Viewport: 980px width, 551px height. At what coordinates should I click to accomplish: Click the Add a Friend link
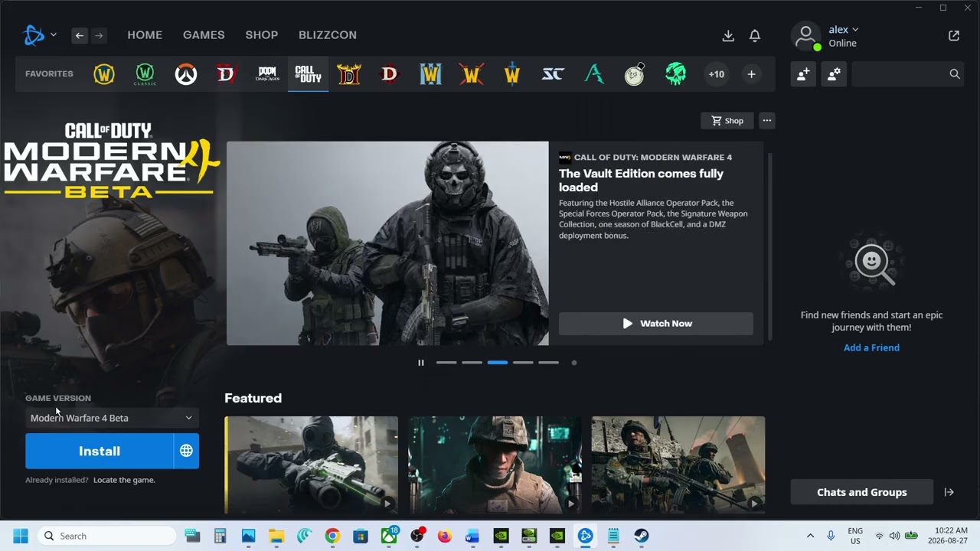[x=871, y=347]
